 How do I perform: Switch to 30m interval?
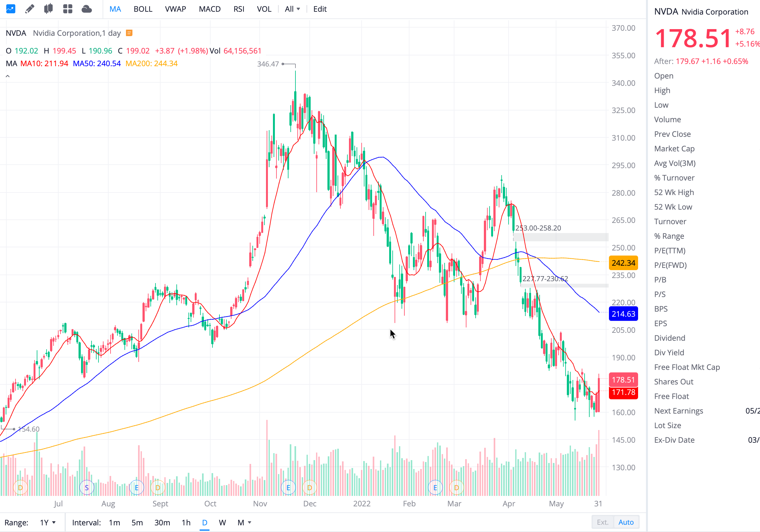point(162,522)
